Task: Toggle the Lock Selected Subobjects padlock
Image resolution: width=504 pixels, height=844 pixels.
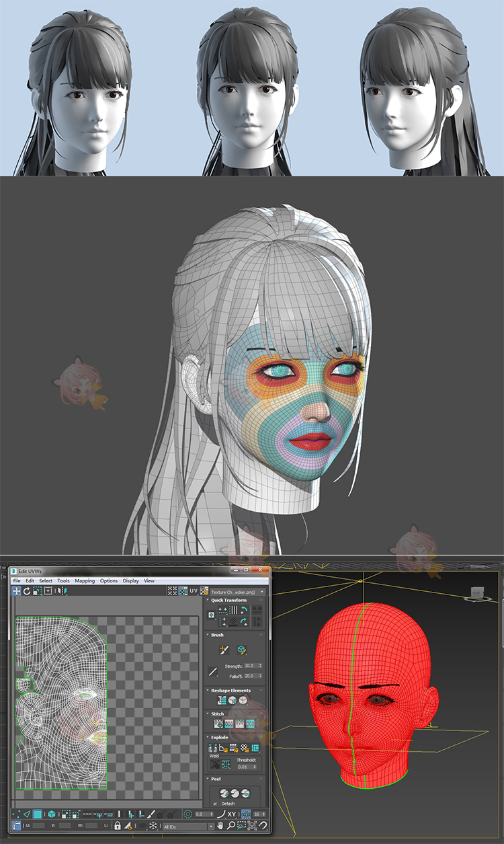Action: click(117, 826)
